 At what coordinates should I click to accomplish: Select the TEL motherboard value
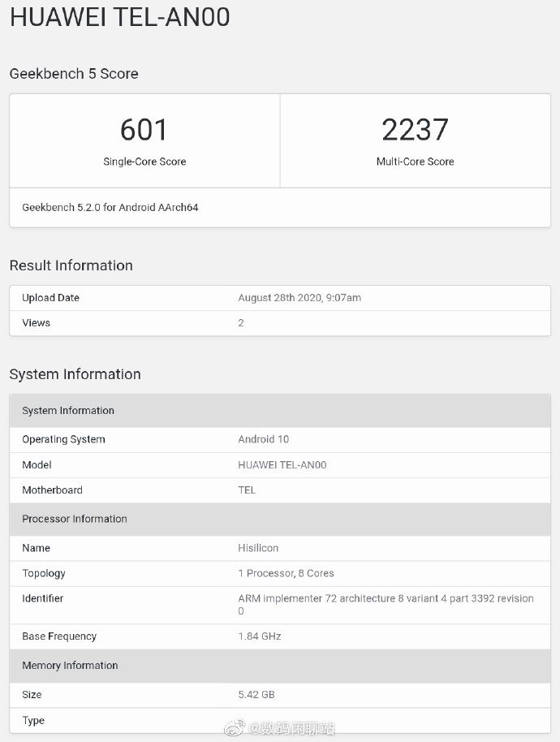[247, 490]
